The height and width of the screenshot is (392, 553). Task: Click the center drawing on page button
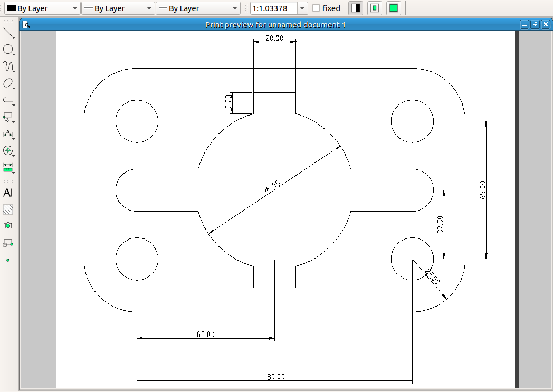click(x=375, y=8)
